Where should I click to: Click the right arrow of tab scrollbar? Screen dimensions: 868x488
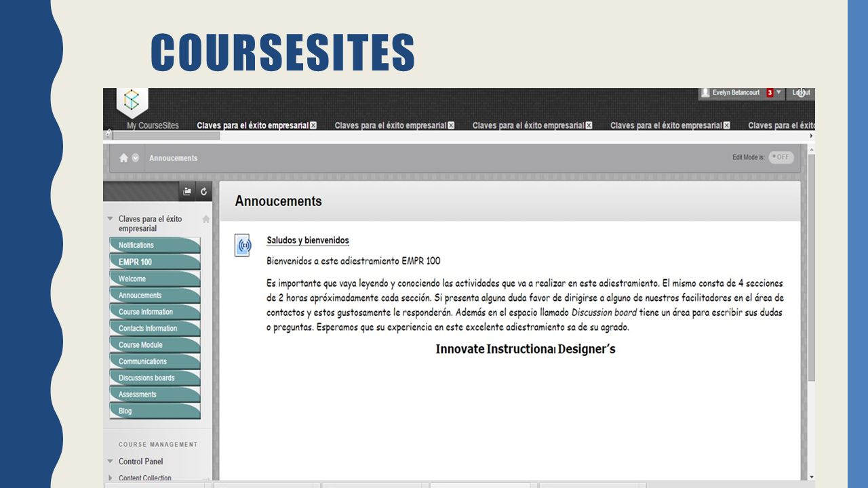pyautogui.click(x=811, y=136)
